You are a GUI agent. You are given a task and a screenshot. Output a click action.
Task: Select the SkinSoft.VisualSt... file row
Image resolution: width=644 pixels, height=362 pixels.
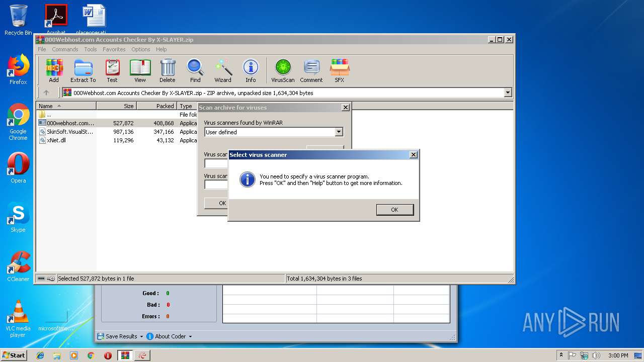pyautogui.click(x=117, y=132)
